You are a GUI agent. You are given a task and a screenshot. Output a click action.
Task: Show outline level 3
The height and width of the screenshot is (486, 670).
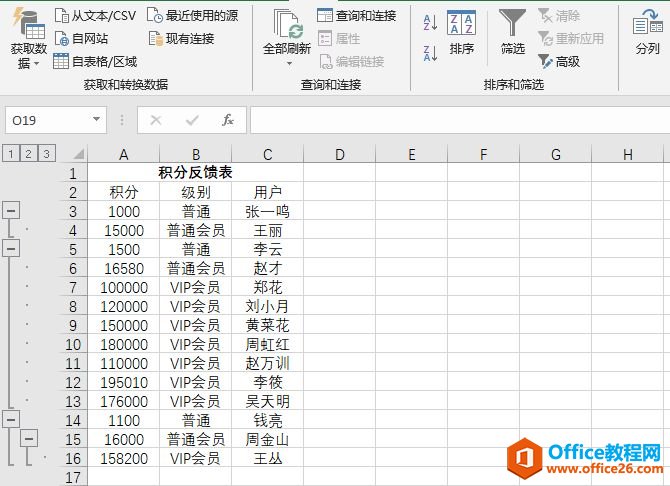pos(47,153)
